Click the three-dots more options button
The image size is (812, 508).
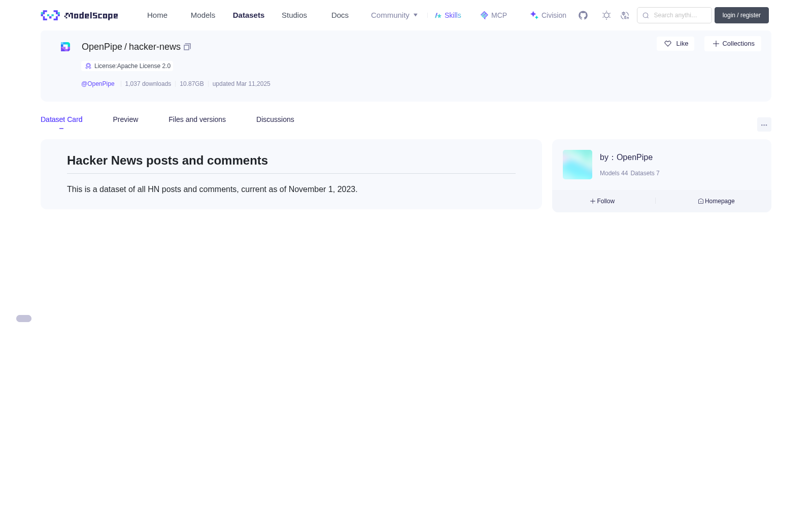(764, 124)
